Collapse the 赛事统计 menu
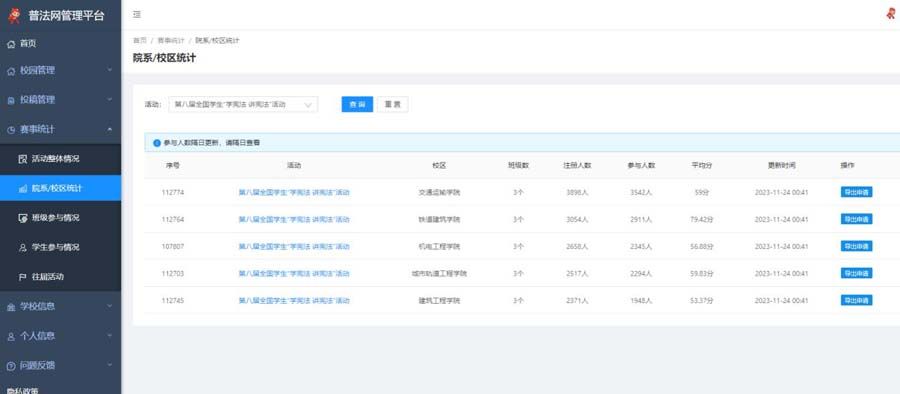Viewport: 900px width, 394px height. [60, 129]
